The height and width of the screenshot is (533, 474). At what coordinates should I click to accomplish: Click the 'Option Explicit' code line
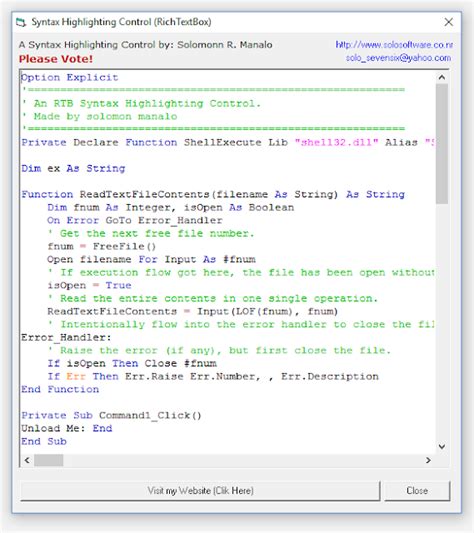(70, 78)
